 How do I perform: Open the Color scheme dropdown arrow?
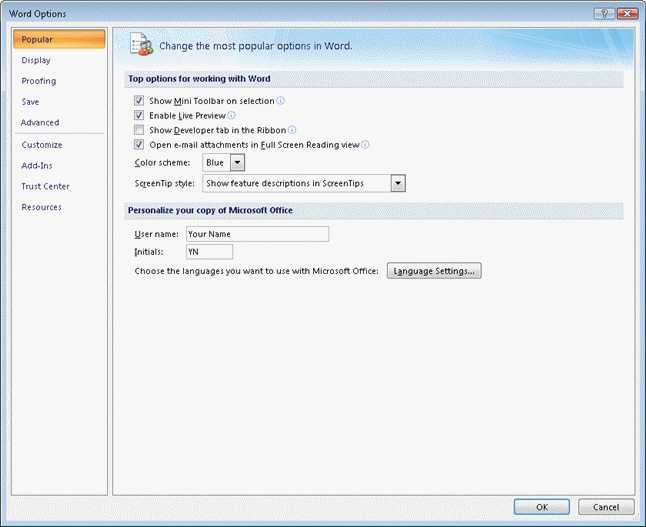(x=237, y=162)
